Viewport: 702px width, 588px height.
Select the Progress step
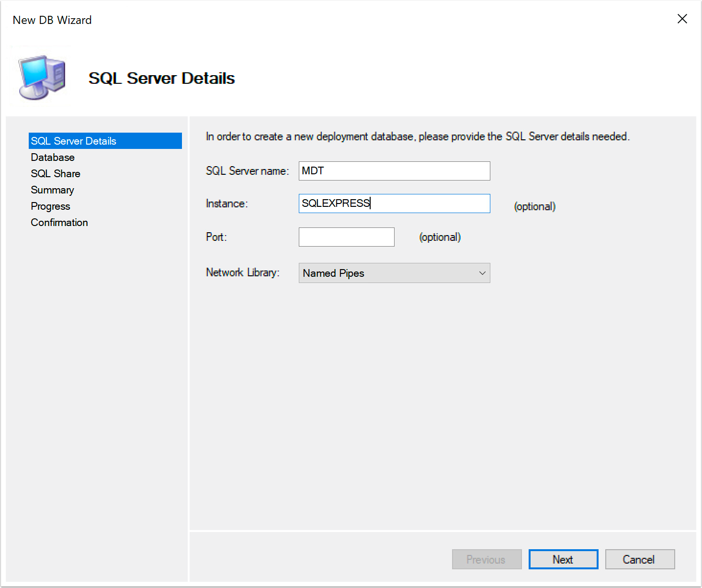50,206
